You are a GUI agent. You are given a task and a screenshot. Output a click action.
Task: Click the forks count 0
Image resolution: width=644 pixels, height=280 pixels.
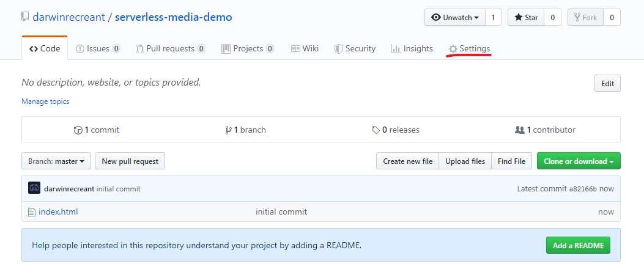coord(612,17)
